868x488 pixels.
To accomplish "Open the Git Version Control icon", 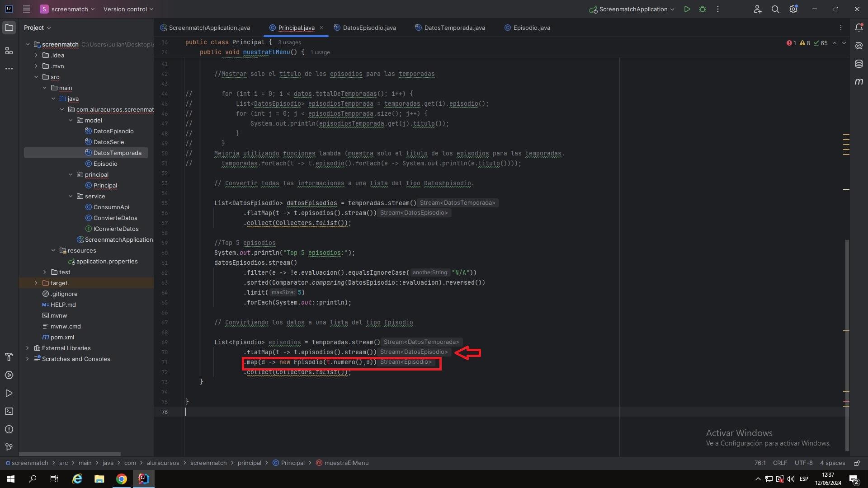I will 8,447.
